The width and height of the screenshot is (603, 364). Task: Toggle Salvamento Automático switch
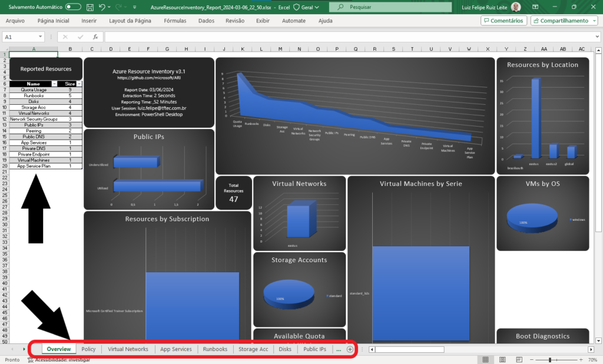(73, 7)
